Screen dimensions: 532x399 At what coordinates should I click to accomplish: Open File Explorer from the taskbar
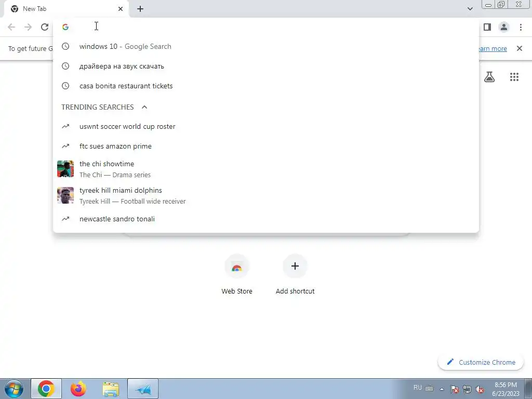[x=111, y=389]
